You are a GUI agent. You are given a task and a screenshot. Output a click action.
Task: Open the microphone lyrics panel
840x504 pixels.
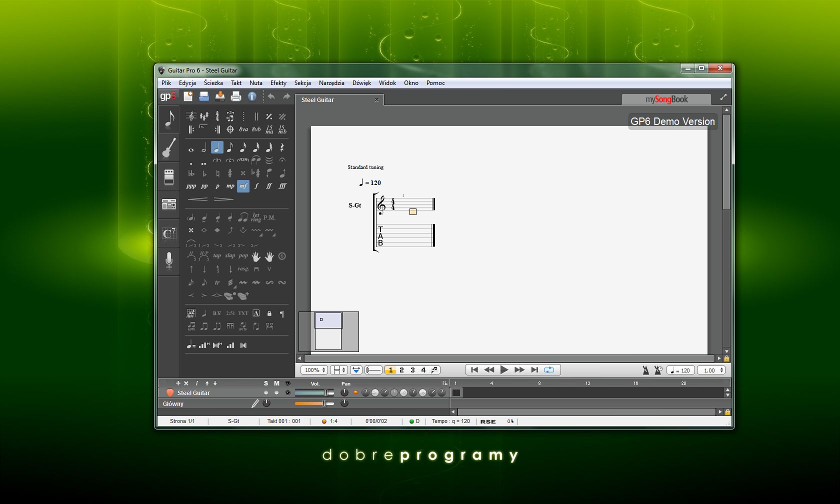click(169, 261)
